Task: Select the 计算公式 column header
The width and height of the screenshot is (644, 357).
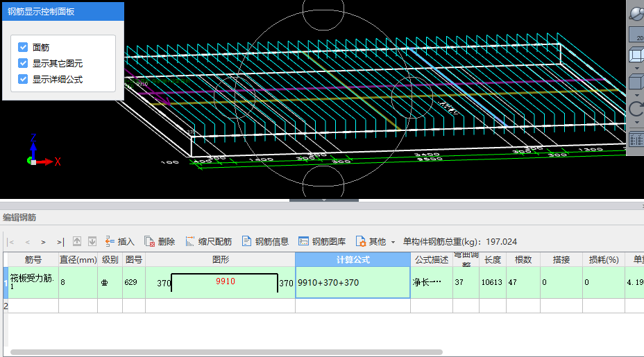Action: tap(353, 260)
